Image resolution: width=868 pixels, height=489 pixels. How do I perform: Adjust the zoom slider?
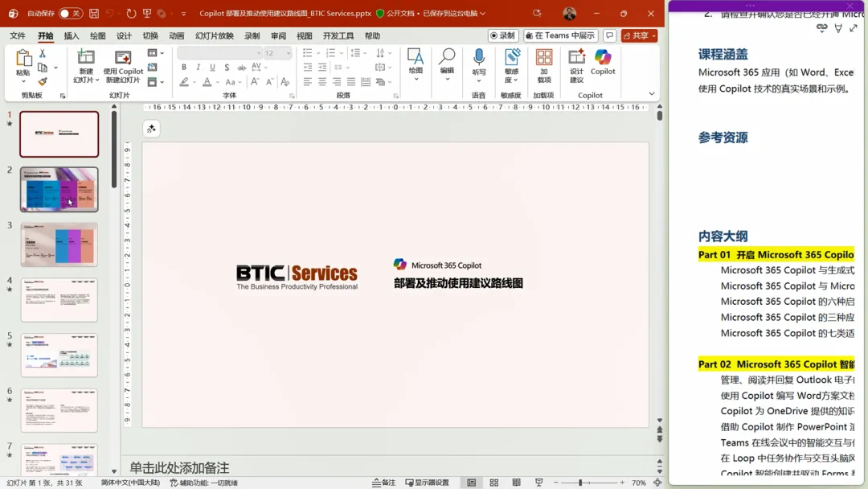[x=580, y=483]
